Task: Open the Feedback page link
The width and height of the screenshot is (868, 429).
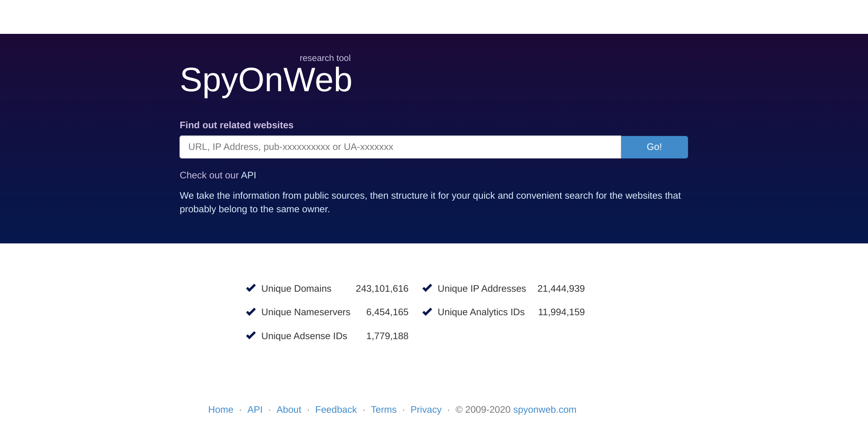Action: click(x=336, y=410)
